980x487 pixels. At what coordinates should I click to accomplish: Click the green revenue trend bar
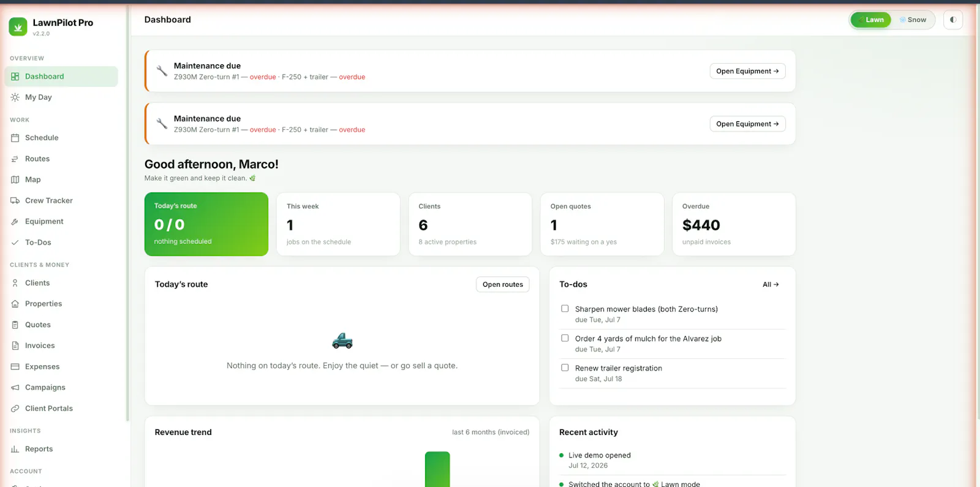coord(437,469)
